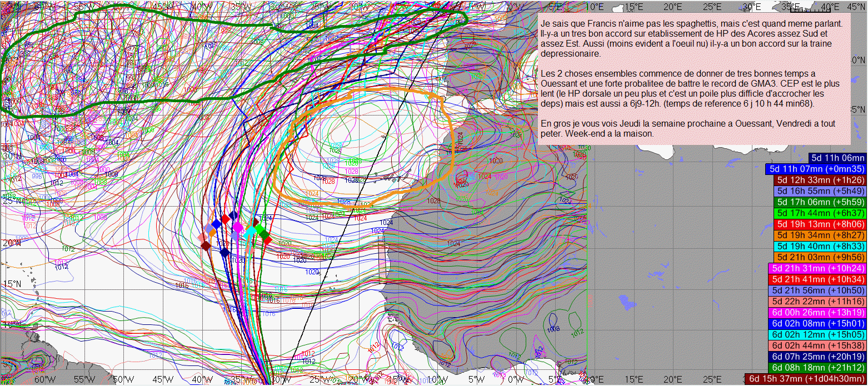Click legend entry "5d 11h 07mn (+0mn35)"
This screenshot has height=386, width=868.
pyautogui.click(x=816, y=169)
